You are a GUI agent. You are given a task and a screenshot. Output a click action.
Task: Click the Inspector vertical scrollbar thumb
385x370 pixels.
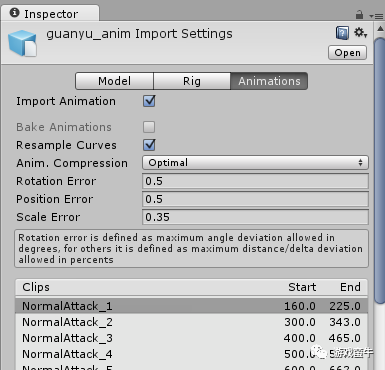click(380, 170)
